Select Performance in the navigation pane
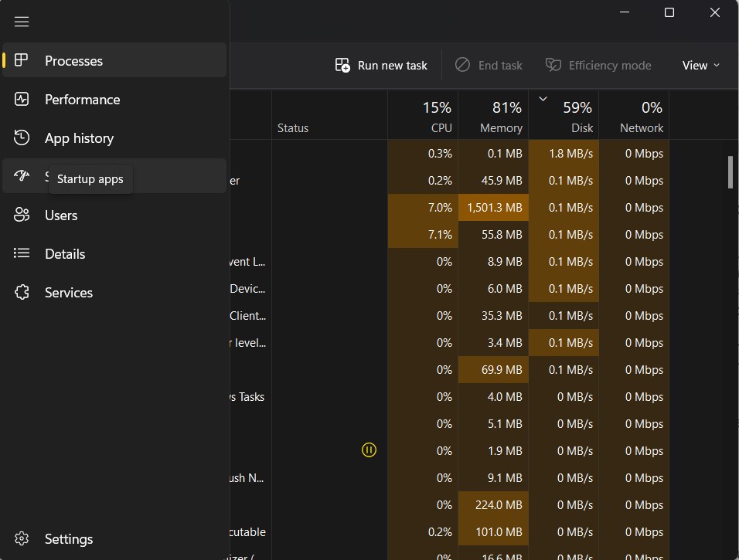This screenshot has height=560, width=739. [82, 99]
